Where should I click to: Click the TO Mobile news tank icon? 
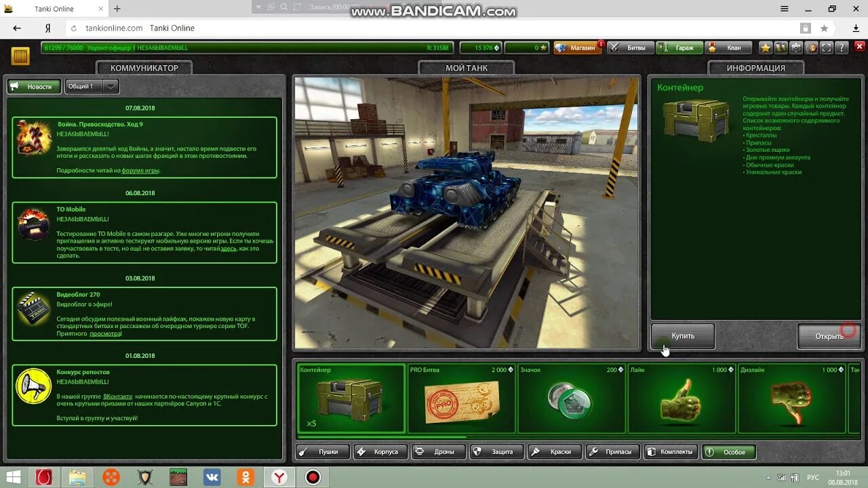(34, 223)
